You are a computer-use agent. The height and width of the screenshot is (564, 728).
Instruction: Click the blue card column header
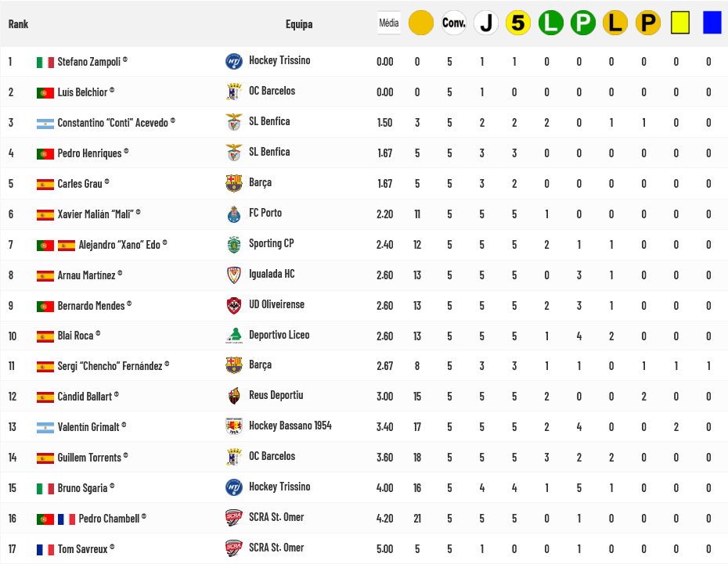712,23
